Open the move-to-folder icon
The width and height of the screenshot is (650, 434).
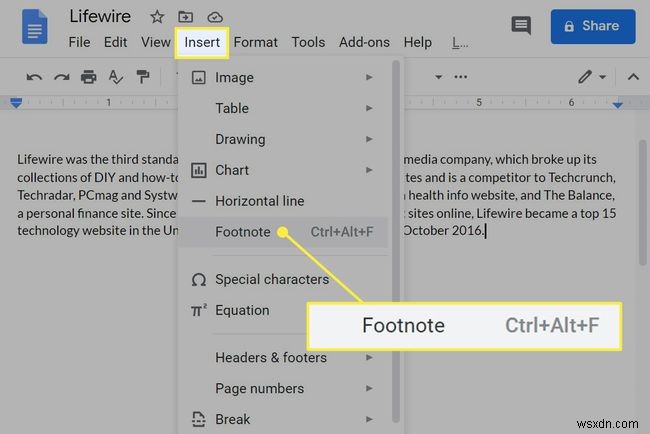click(185, 17)
